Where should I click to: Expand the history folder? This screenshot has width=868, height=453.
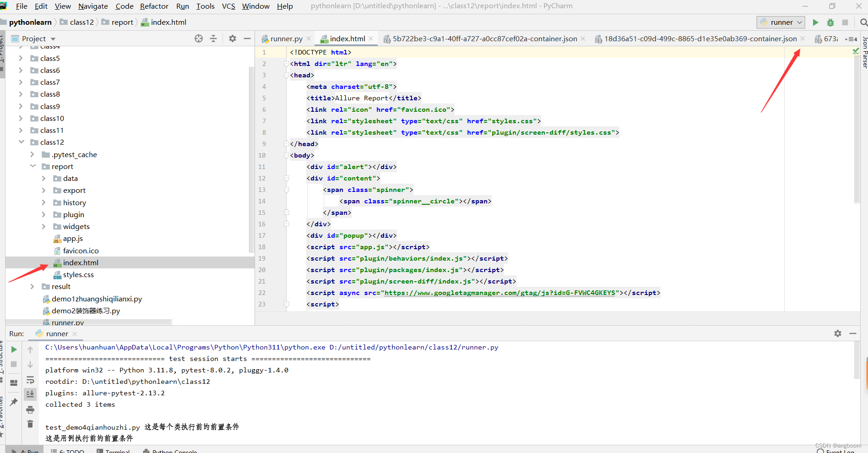(43, 202)
